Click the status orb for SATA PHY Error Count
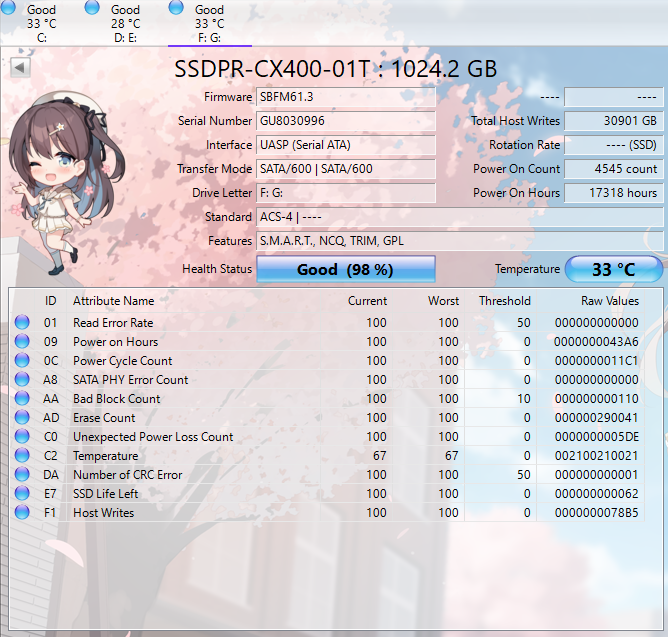 [22, 379]
